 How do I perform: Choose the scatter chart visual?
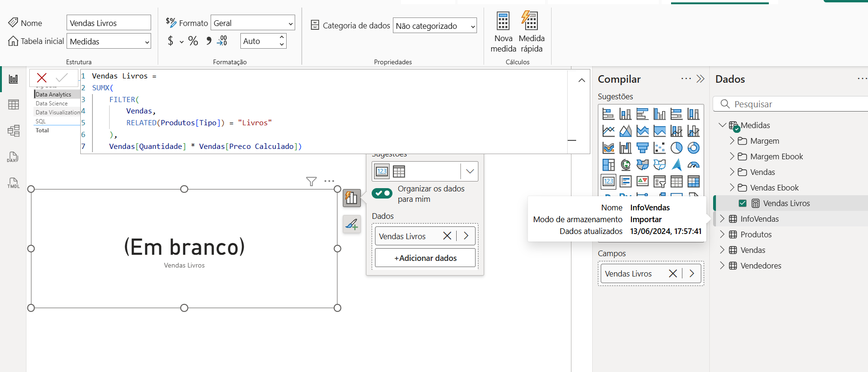[x=659, y=148]
